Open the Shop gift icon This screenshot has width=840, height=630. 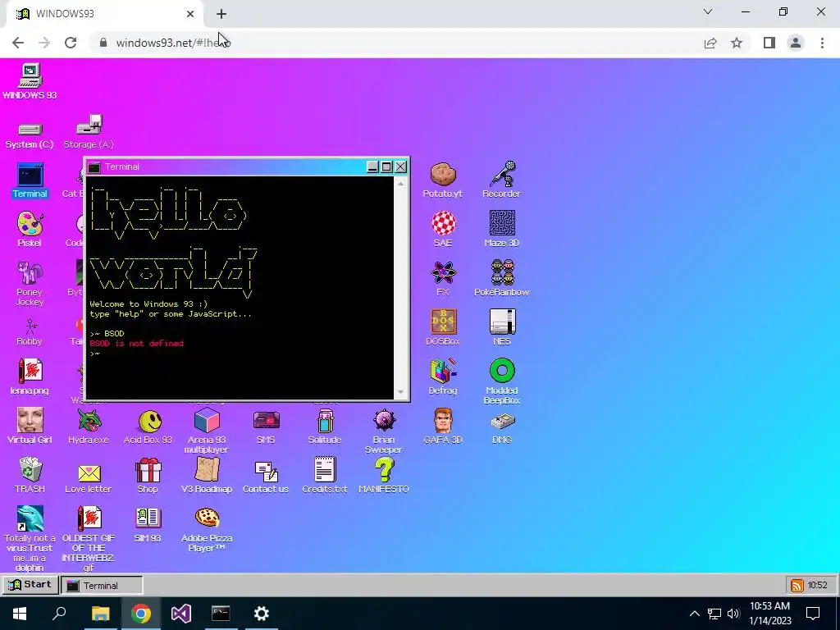click(x=148, y=470)
